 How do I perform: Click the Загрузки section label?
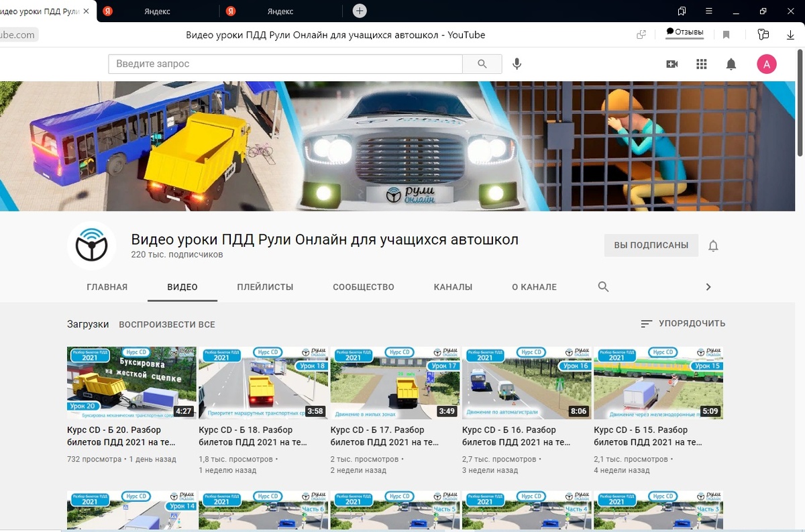pos(88,324)
